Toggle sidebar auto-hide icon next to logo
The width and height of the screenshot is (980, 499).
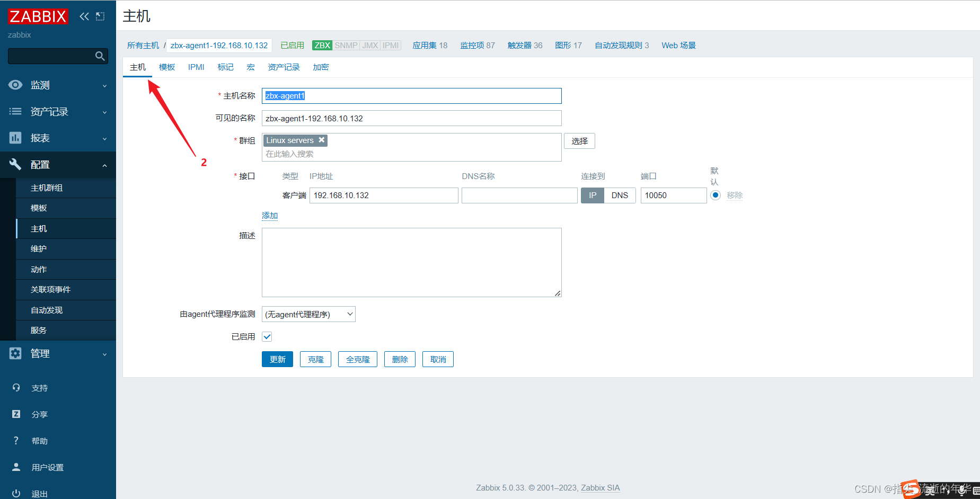100,16
